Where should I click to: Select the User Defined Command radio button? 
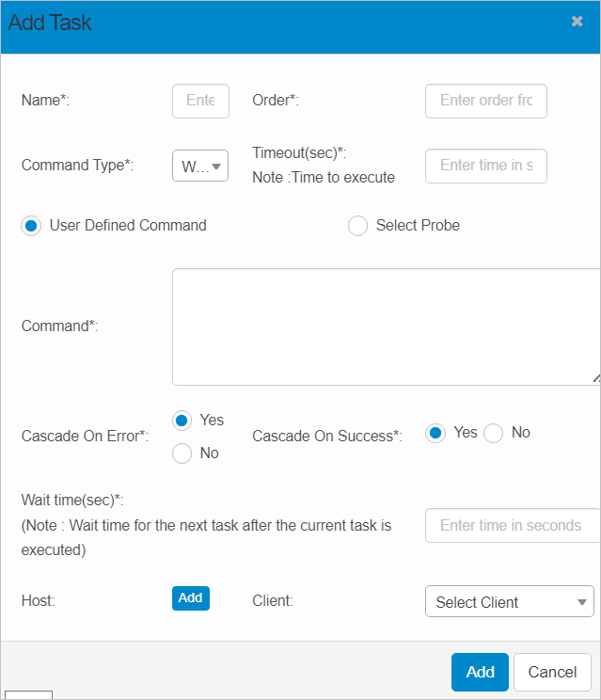(x=31, y=226)
